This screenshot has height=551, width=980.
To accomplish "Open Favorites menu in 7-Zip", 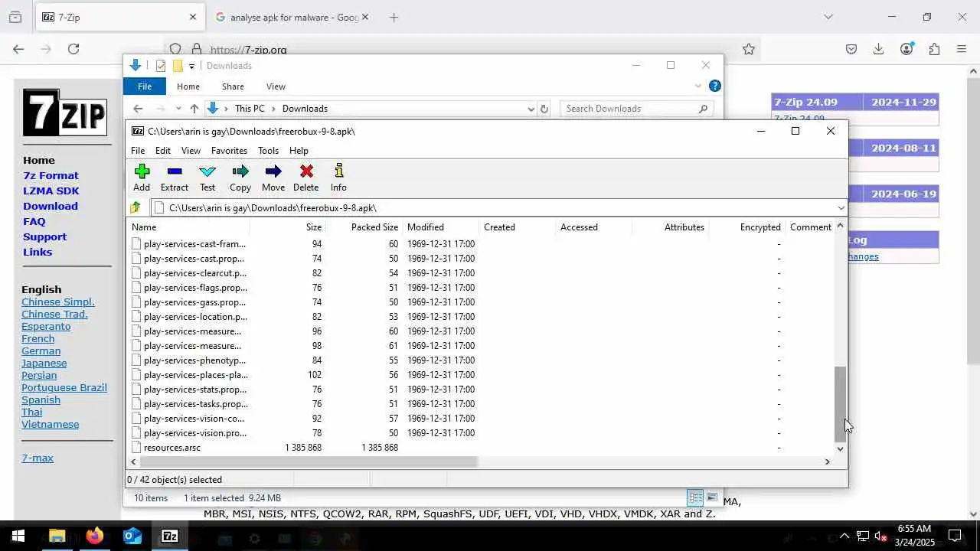I will (229, 151).
